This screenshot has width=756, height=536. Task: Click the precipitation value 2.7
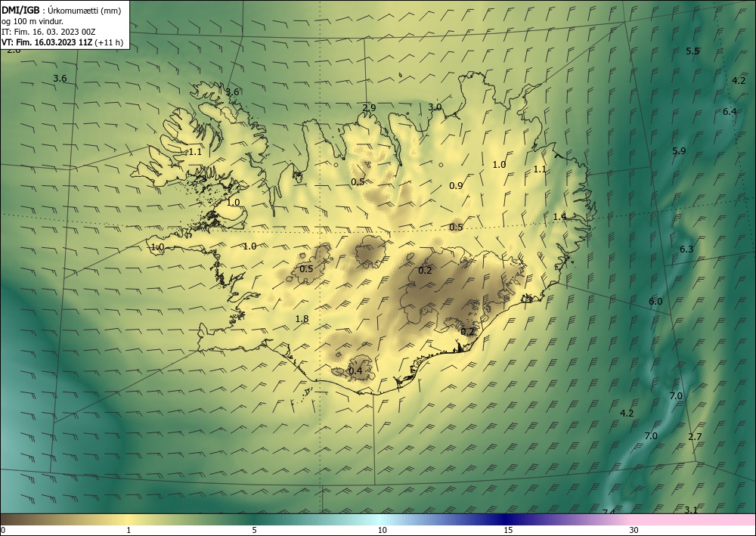[695, 437]
